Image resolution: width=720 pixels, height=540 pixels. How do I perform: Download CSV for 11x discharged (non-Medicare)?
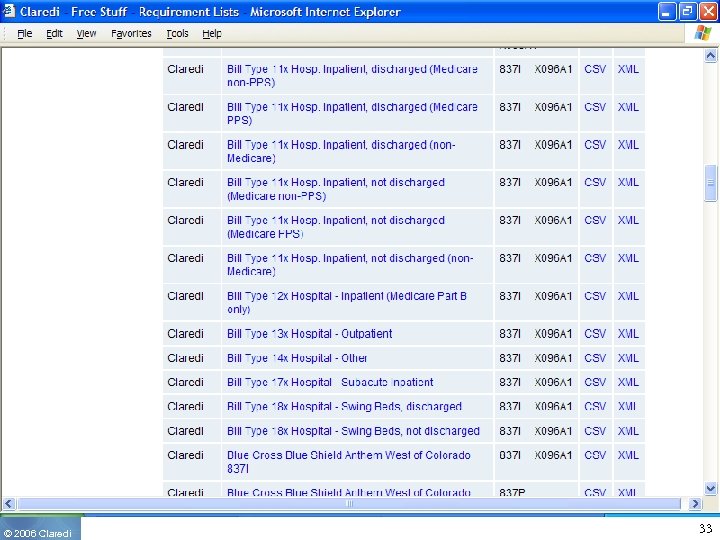tap(595, 145)
